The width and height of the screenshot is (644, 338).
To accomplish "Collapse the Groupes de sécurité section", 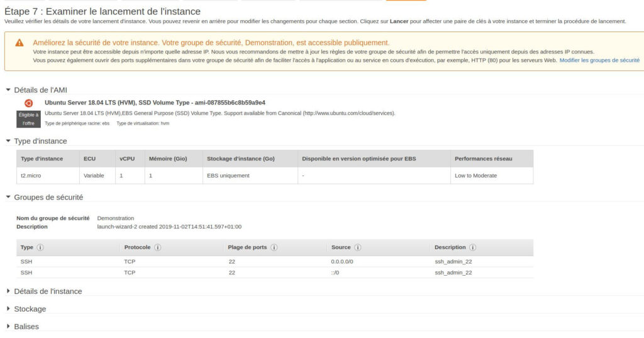I will click(x=8, y=197).
